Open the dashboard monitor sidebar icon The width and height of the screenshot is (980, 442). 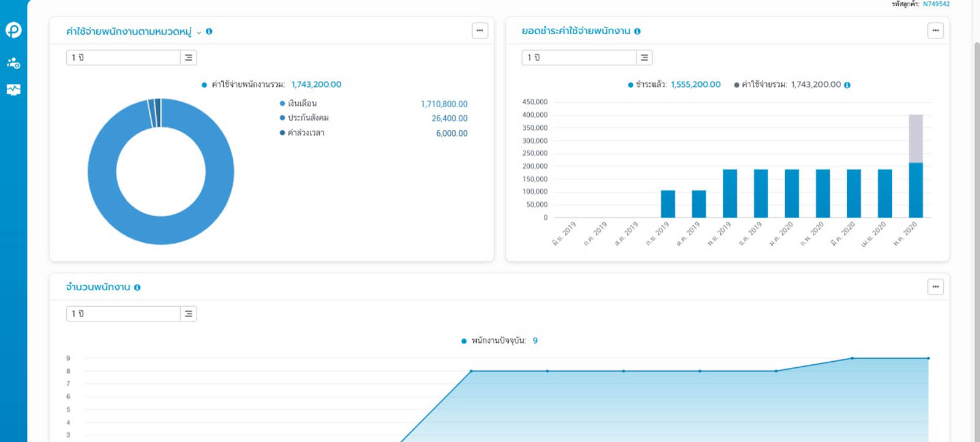pyautogui.click(x=13, y=89)
